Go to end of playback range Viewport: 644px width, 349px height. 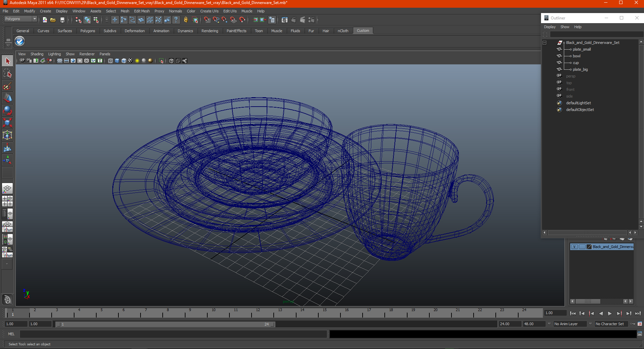click(x=638, y=313)
